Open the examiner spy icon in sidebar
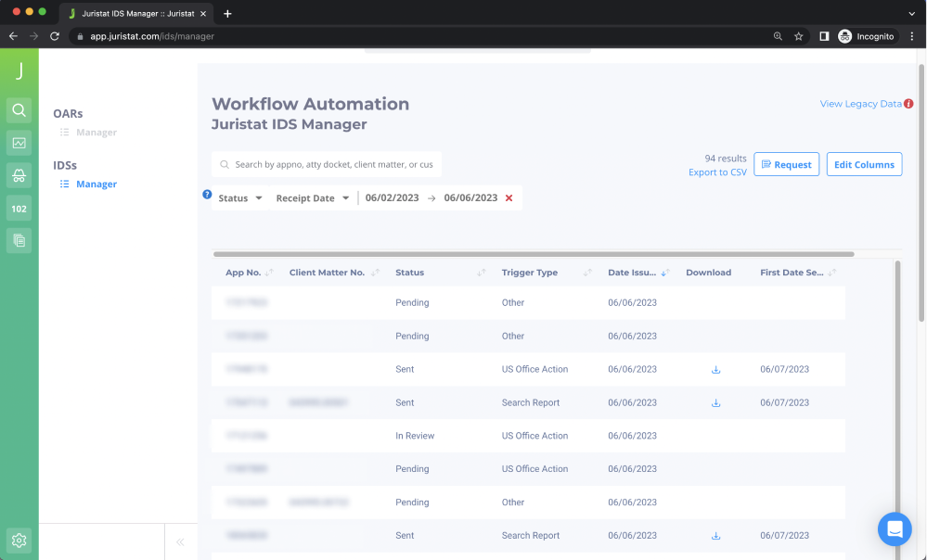Screen dimensions: 927x560 click(x=19, y=175)
